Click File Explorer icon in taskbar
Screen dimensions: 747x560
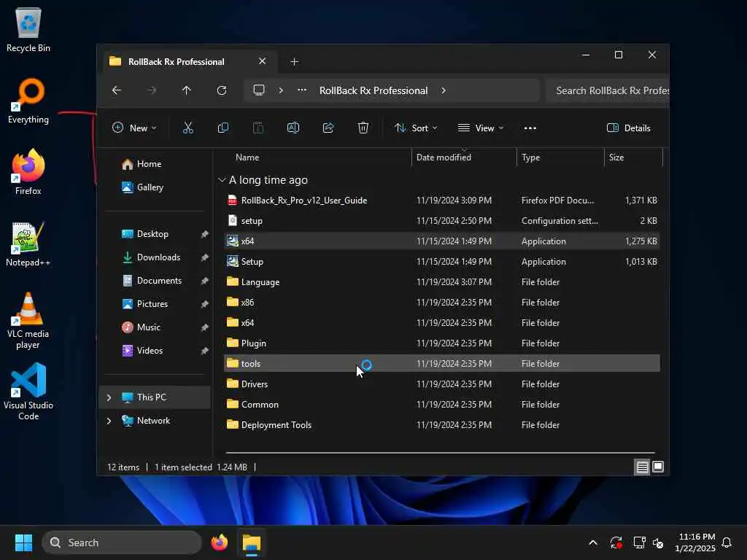click(252, 542)
